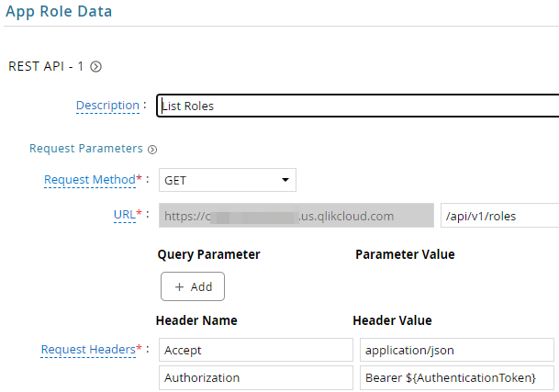The width and height of the screenshot is (559, 392).
Task: Click the URL label link
Action: click(125, 215)
